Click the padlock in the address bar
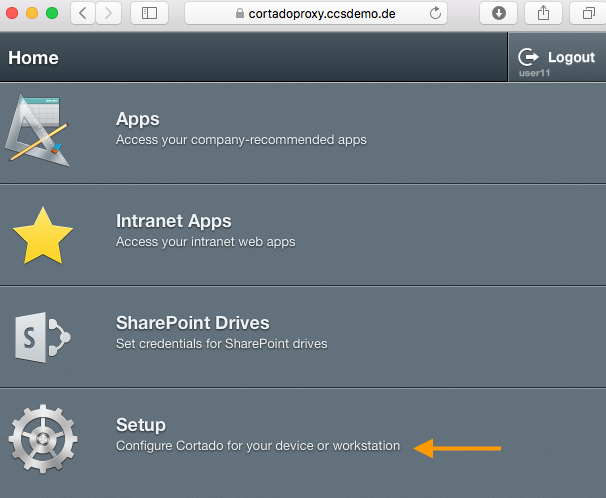 click(240, 14)
